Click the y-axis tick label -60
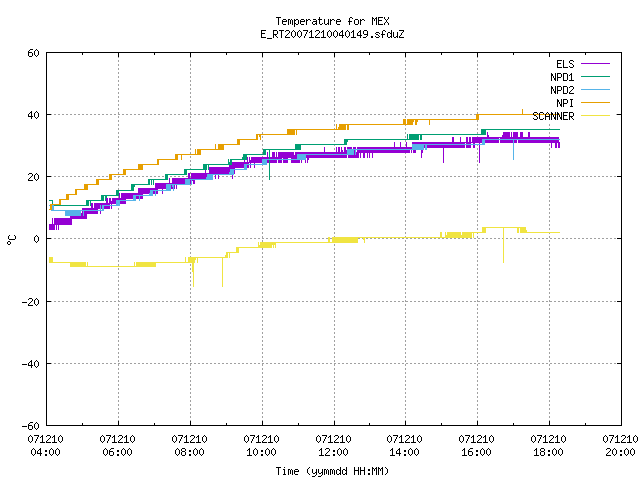The image size is (640, 480). pyautogui.click(x=31, y=426)
